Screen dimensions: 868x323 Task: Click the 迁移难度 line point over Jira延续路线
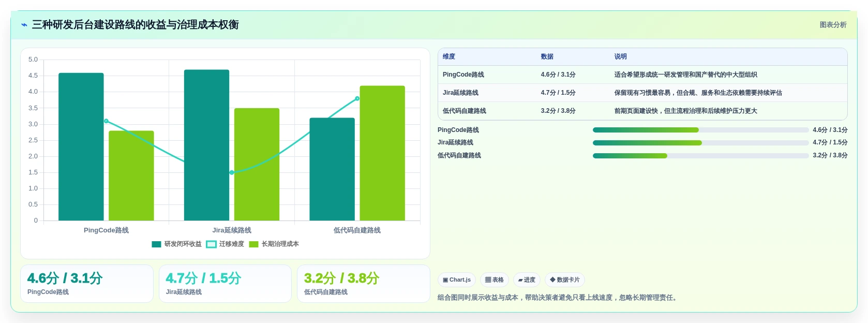click(x=232, y=172)
